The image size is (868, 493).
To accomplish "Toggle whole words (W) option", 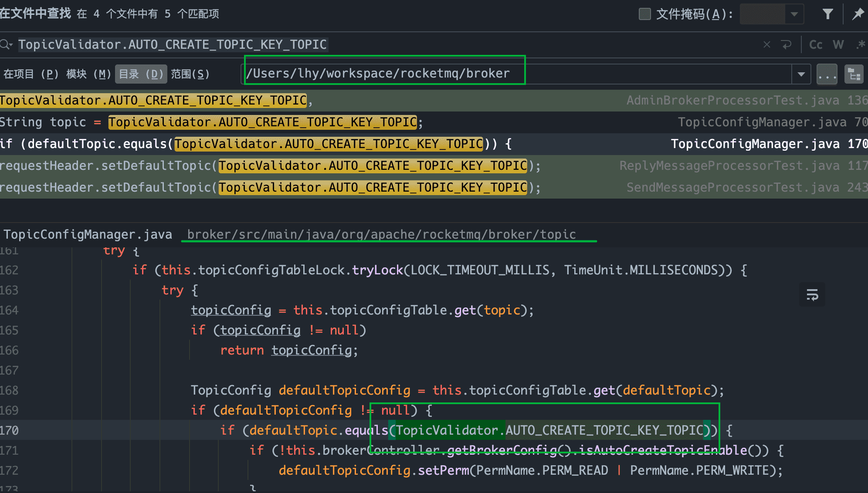I will pyautogui.click(x=838, y=44).
